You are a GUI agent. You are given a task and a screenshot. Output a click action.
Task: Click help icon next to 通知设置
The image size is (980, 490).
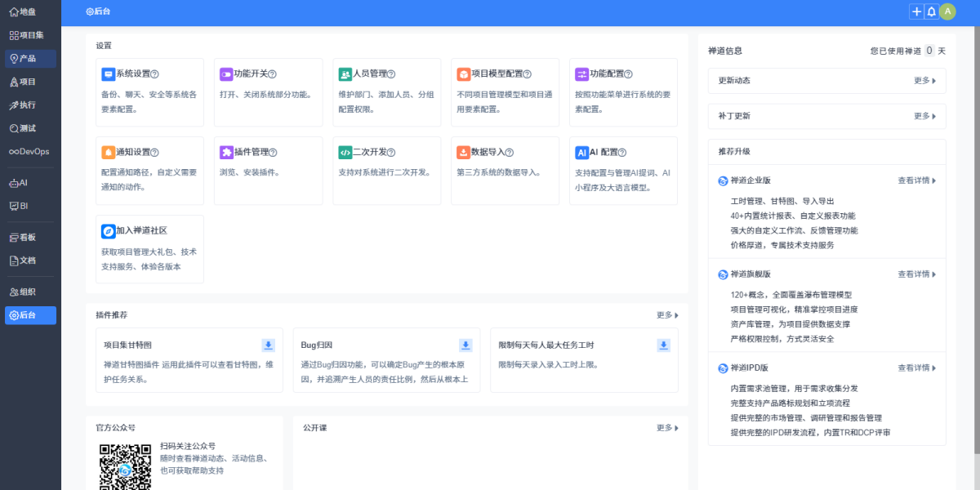click(x=154, y=153)
